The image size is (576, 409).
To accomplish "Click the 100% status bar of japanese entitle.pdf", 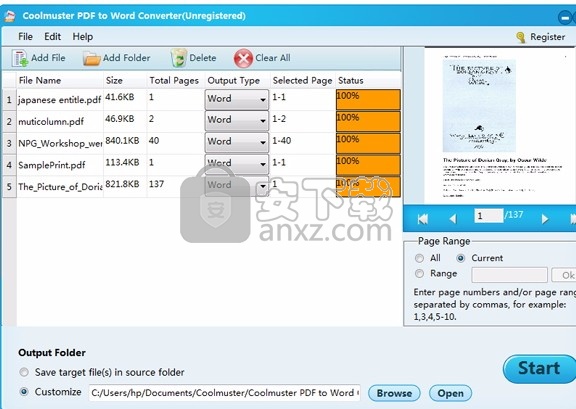I will click(368, 99).
